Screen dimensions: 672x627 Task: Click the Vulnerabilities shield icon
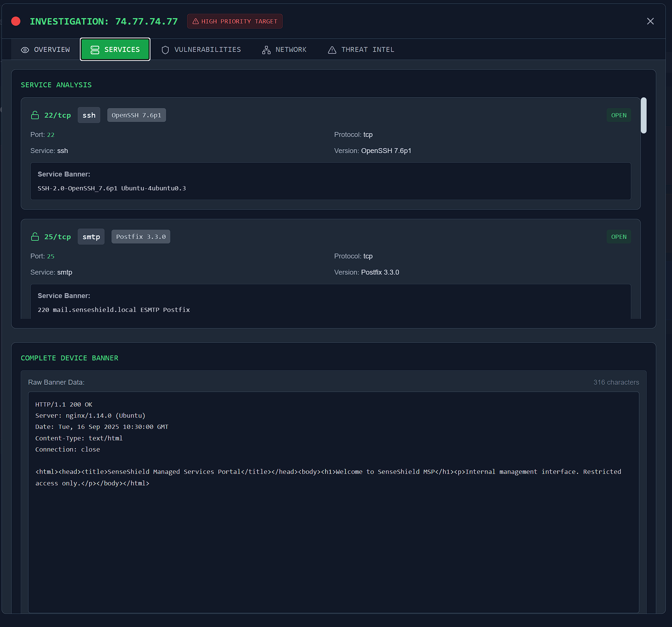point(165,50)
